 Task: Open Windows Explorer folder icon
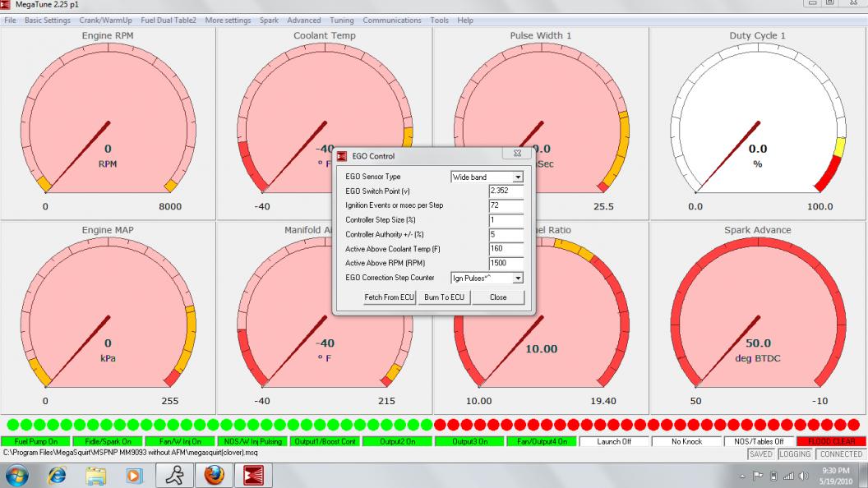[96, 475]
